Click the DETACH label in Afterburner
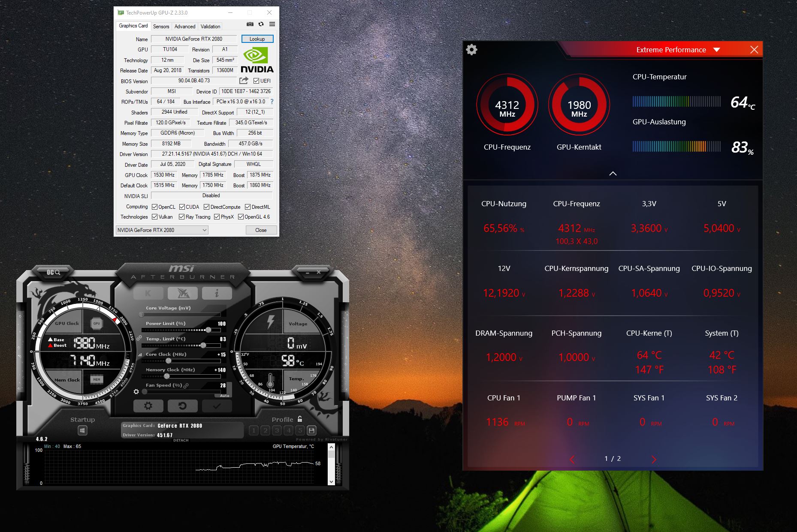The width and height of the screenshot is (797, 532). (181, 440)
